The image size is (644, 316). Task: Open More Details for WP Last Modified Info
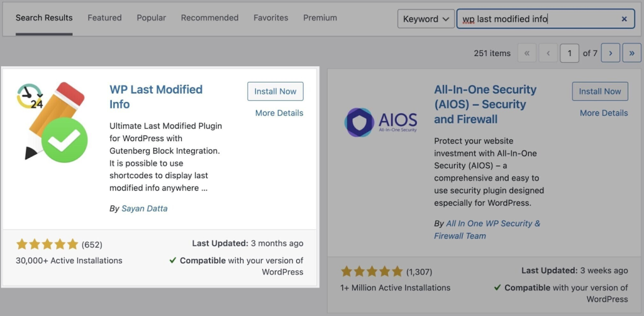pos(279,113)
